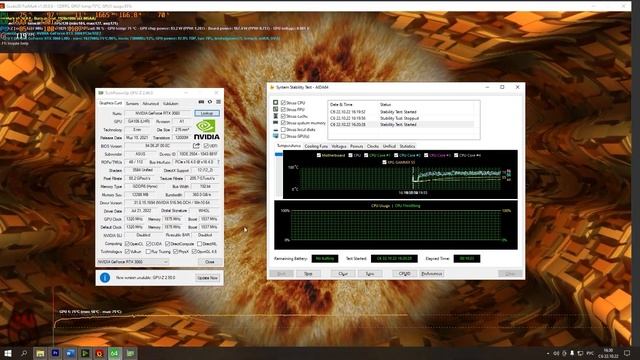
Task: Open the Windows Start menu
Action: pyautogui.click(x=7, y=353)
